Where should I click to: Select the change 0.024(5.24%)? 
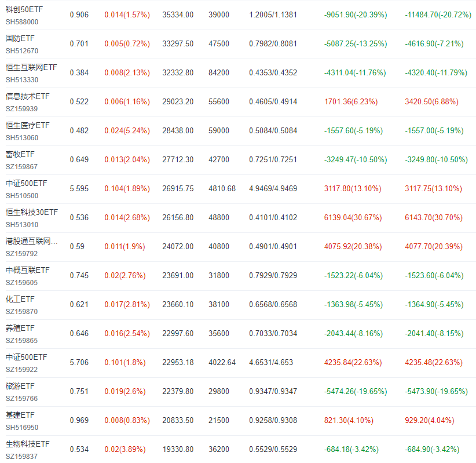127,130
